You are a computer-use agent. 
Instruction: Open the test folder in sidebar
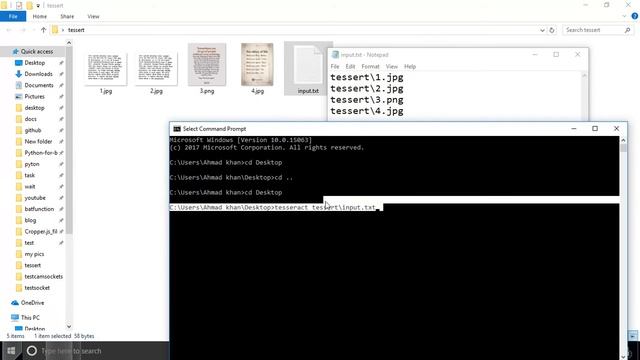pyautogui.click(x=29, y=243)
